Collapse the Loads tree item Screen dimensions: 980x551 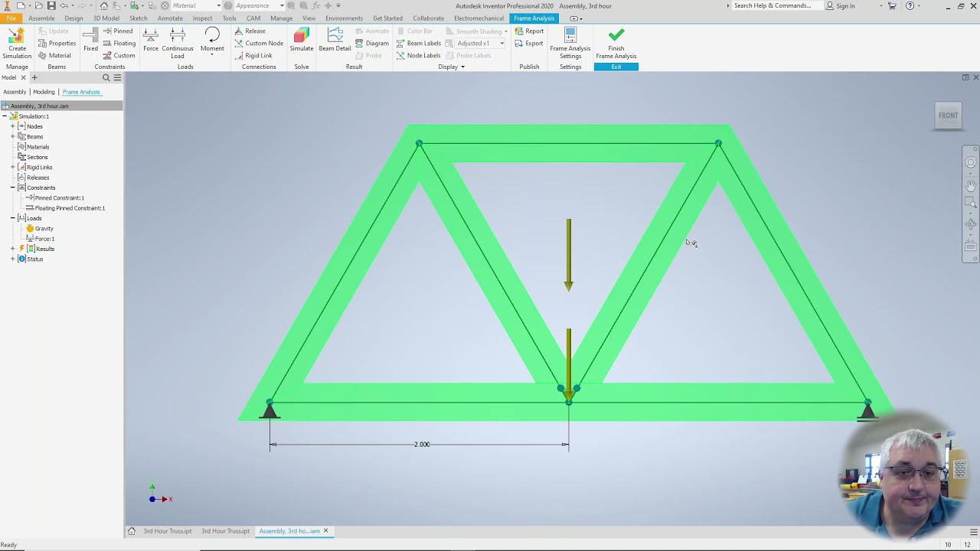[13, 218]
